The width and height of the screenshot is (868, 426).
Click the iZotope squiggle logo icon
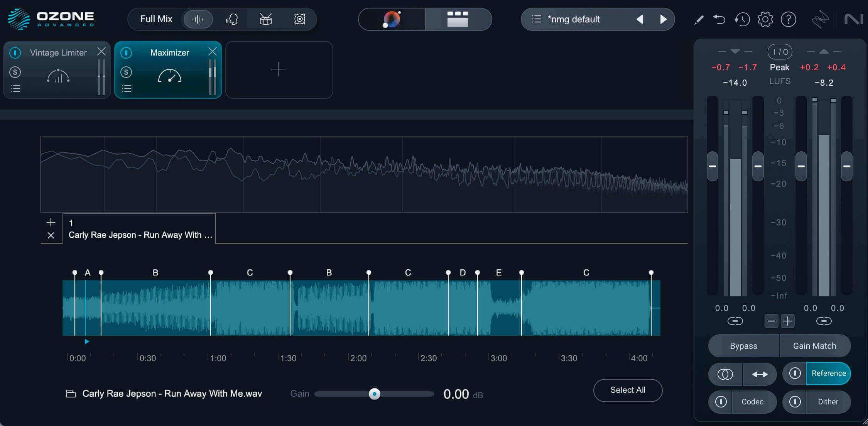coord(820,19)
